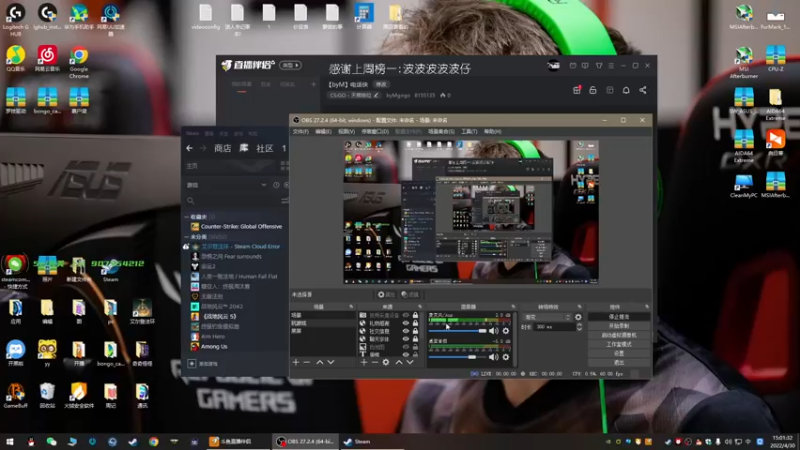Collapse the 未分类 category in Steam
The image size is (800, 450).
(187, 237)
